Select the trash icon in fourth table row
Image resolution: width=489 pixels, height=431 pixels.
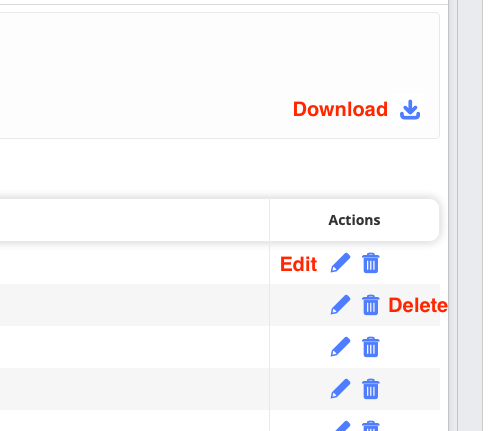click(371, 389)
